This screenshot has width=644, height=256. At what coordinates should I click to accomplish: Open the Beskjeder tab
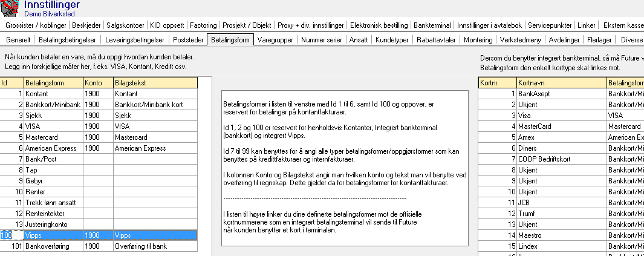pos(86,25)
